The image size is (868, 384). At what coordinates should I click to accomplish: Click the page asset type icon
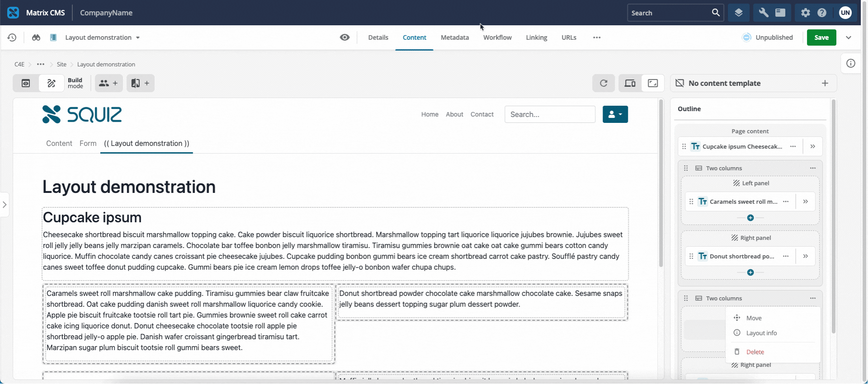(x=53, y=37)
